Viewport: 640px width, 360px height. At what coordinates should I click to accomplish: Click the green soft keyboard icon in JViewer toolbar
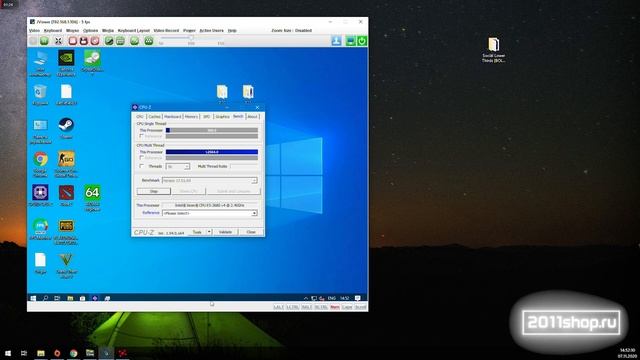(x=120, y=41)
